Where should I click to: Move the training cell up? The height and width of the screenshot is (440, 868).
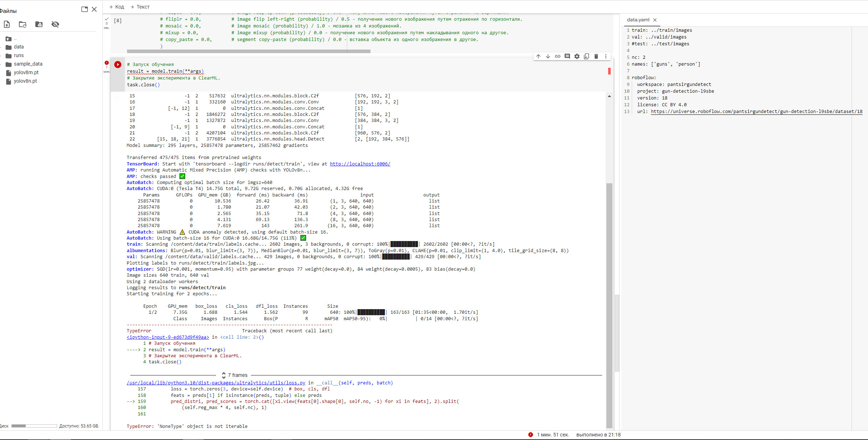(538, 56)
